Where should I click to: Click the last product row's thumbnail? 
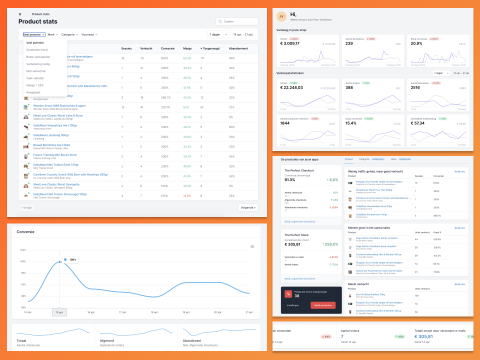26,195
